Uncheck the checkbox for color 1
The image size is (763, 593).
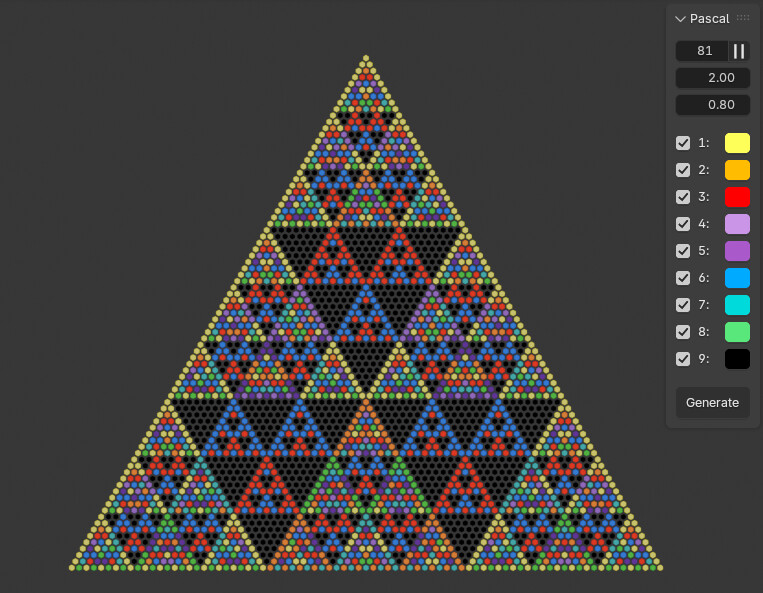[x=683, y=143]
